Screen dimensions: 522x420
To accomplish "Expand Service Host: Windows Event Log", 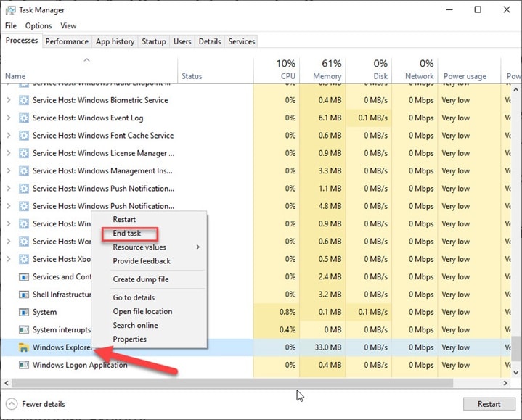I will pos(9,118).
